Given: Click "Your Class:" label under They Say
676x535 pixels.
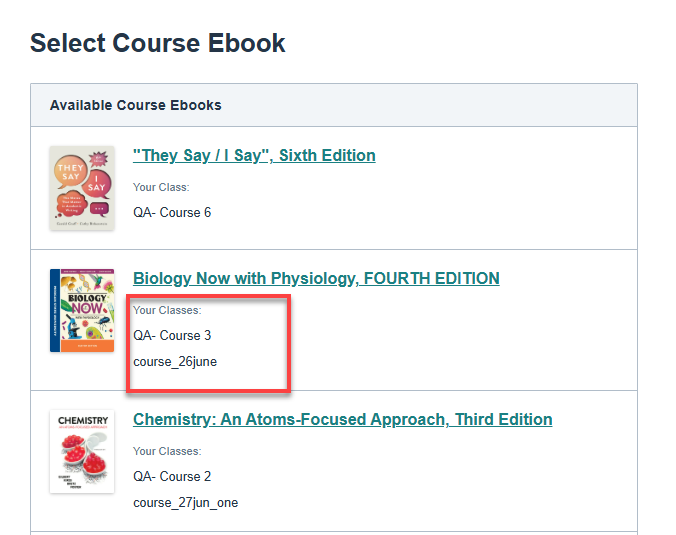Looking at the screenshot, I should 161,187.
